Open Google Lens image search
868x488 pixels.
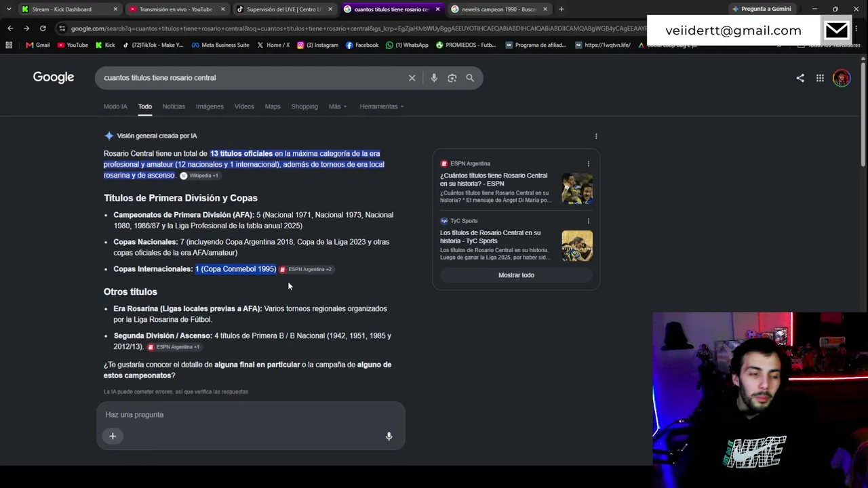pyautogui.click(x=452, y=78)
